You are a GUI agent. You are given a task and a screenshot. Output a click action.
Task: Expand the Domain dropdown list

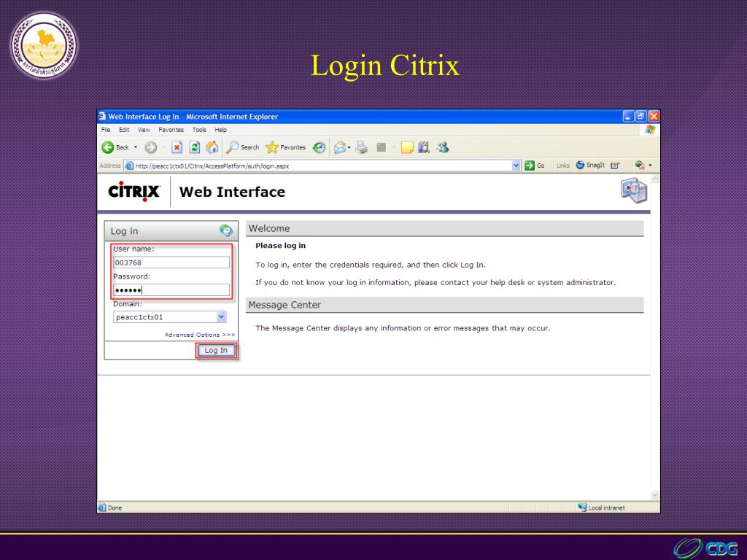pyautogui.click(x=222, y=317)
